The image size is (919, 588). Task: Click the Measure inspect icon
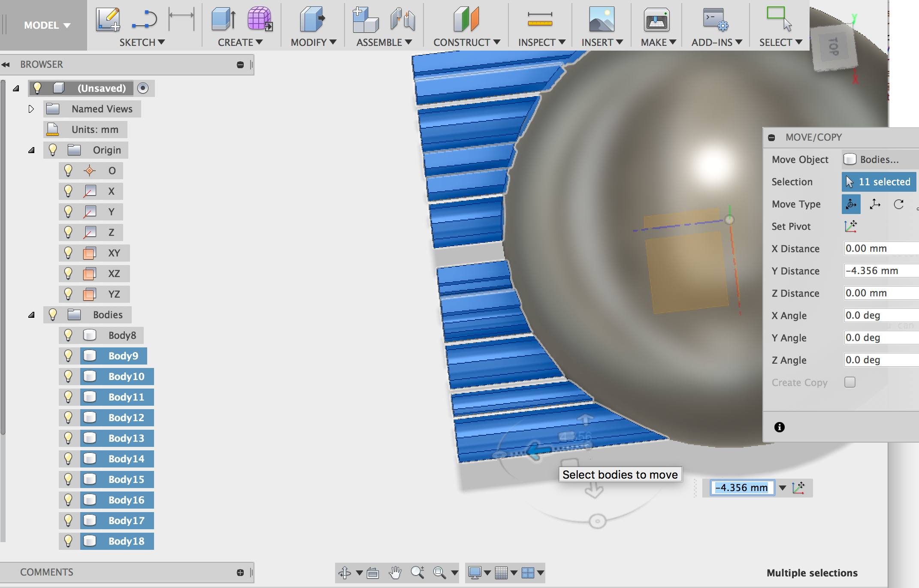tap(540, 19)
